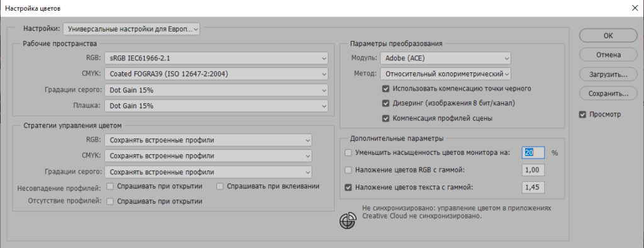The height and width of the screenshot is (248, 644).
Task: Enable Использовать компенсацию точки черного checkbox
Action: click(x=386, y=88)
